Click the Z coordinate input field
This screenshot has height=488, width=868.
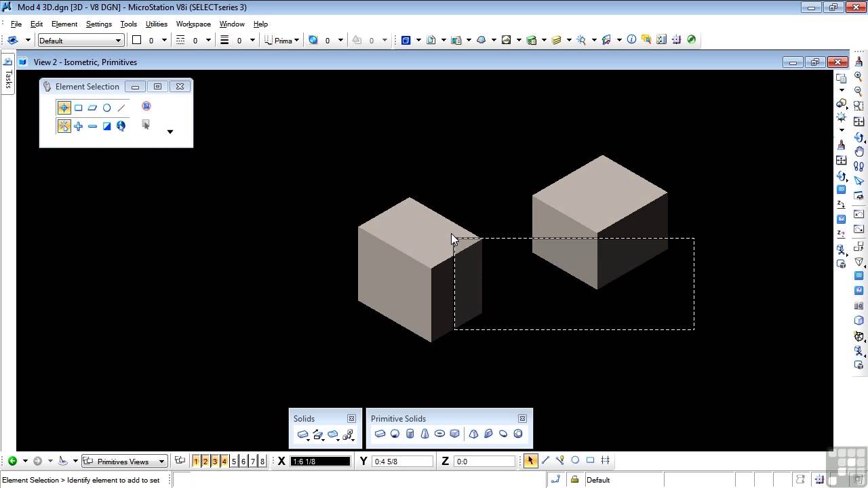pos(486,462)
